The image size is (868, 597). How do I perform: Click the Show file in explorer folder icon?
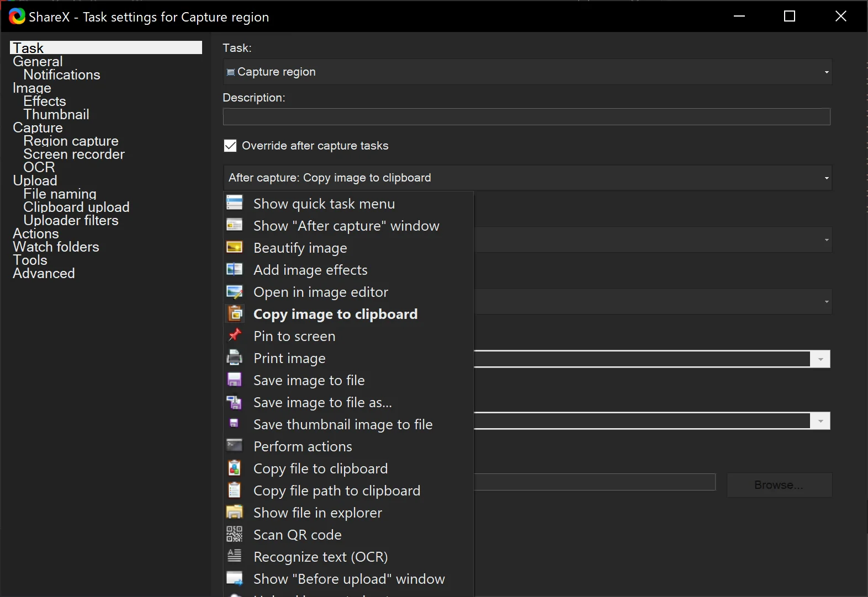click(235, 512)
